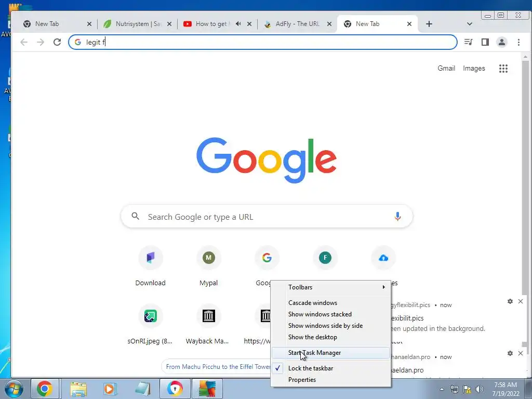Close the active New Tab
Viewport: 532px width, 399px height.
coord(409,24)
